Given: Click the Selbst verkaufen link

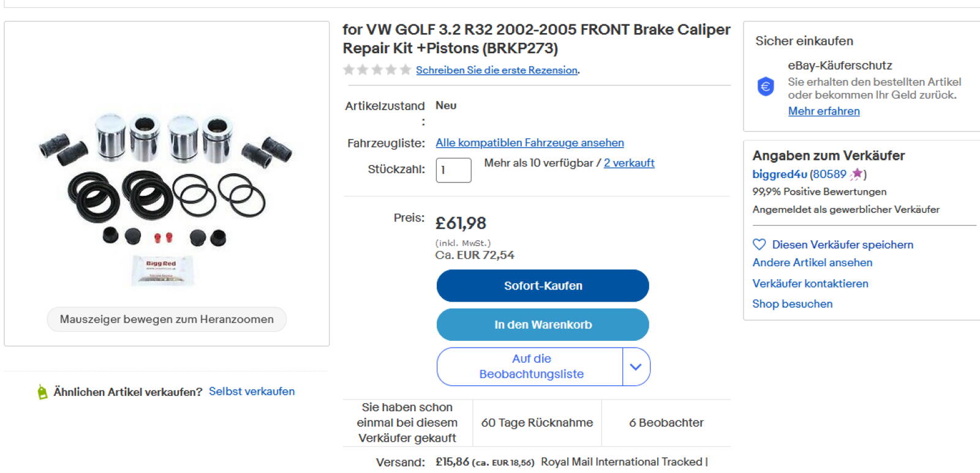Looking at the screenshot, I should tap(252, 392).
